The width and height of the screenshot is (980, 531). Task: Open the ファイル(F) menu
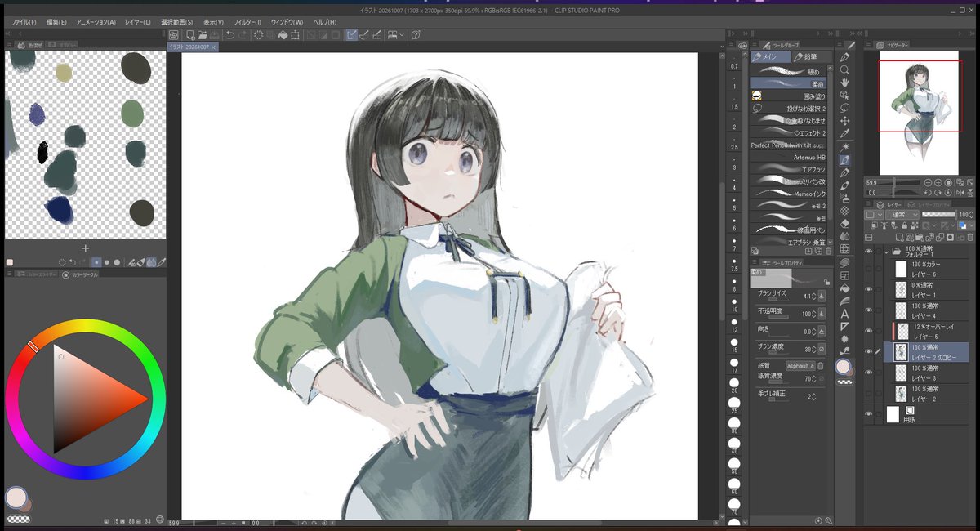(x=24, y=22)
